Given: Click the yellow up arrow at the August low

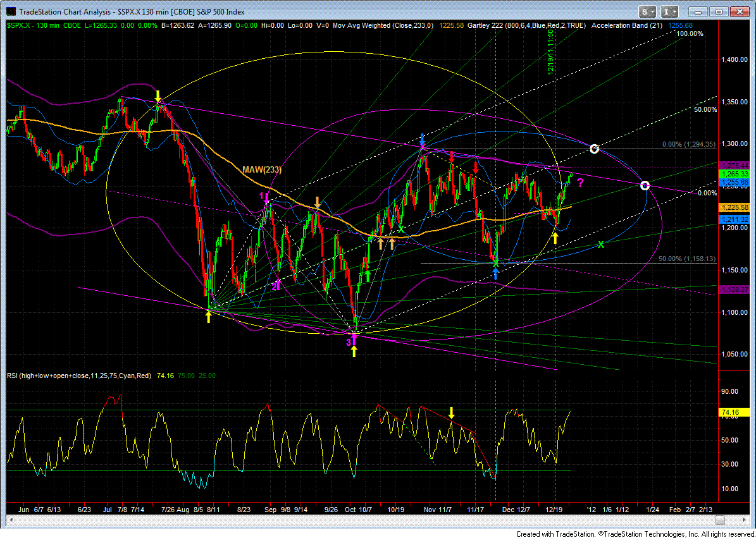Looking at the screenshot, I should pyautogui.click(x=208, y=317).
